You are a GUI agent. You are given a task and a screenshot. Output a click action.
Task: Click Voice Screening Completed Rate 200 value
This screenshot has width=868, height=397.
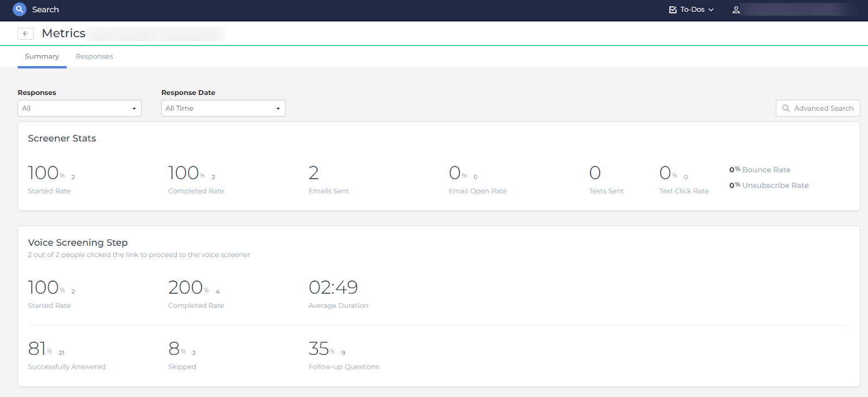coord(186,287)
